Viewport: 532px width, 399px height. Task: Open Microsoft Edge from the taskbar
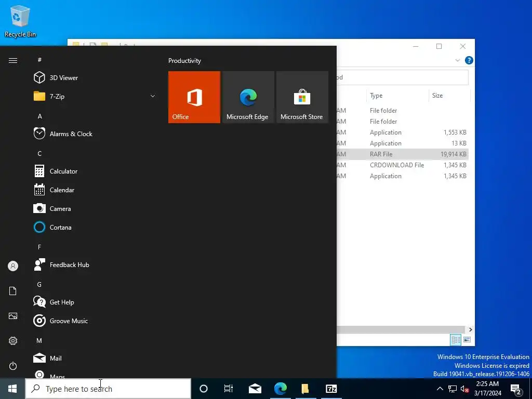pyautogui.click(x=281, y=389)
